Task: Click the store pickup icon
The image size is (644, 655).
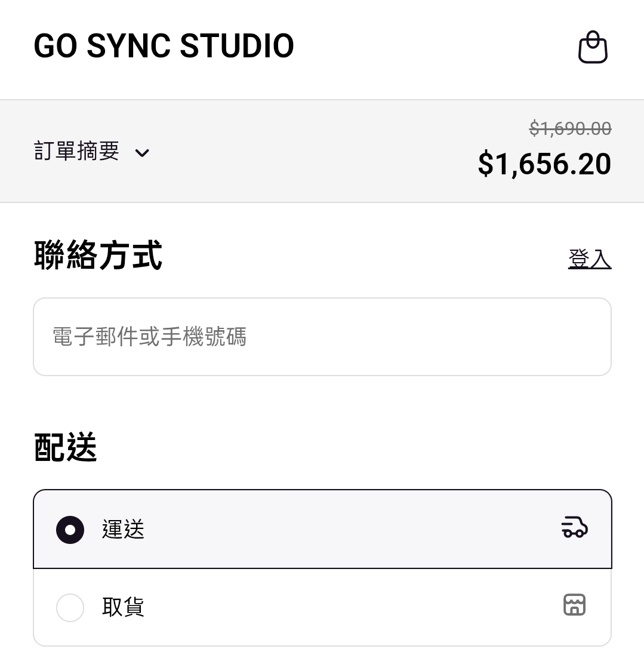Action: 574,605
